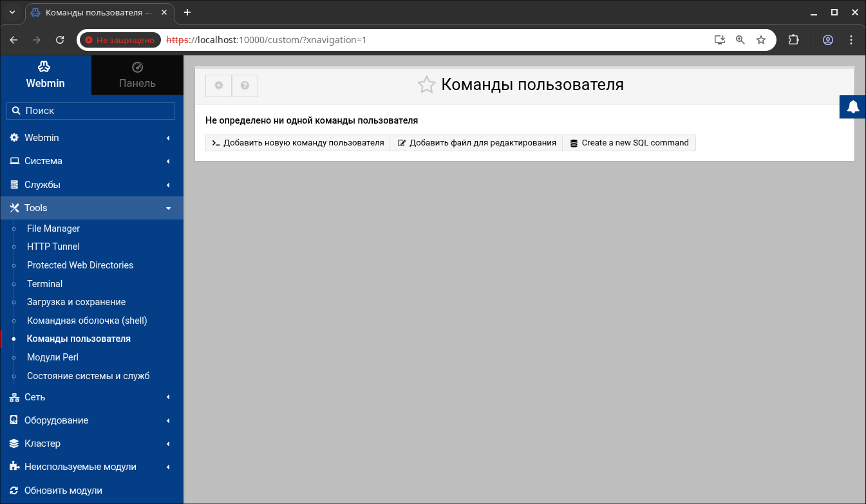Expand the Сеть menu section
866x504 pixels.
[x=91, y=397]
